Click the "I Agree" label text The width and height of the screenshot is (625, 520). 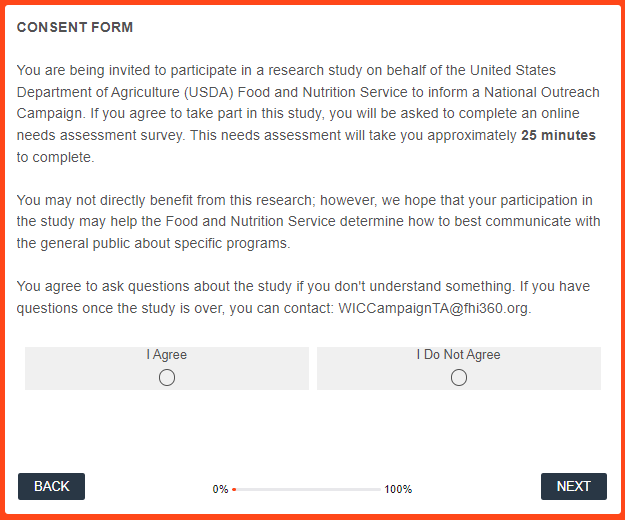[167, 355]
